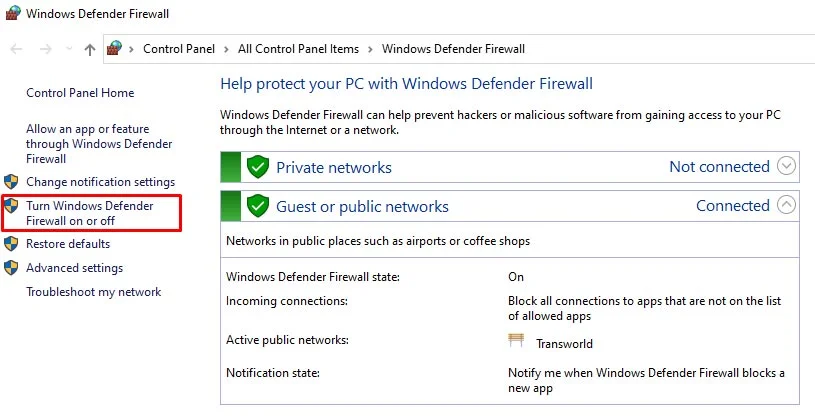Open Troubleshoot my network link
Viewport: 815px width, 417px height.
point(93,292)
